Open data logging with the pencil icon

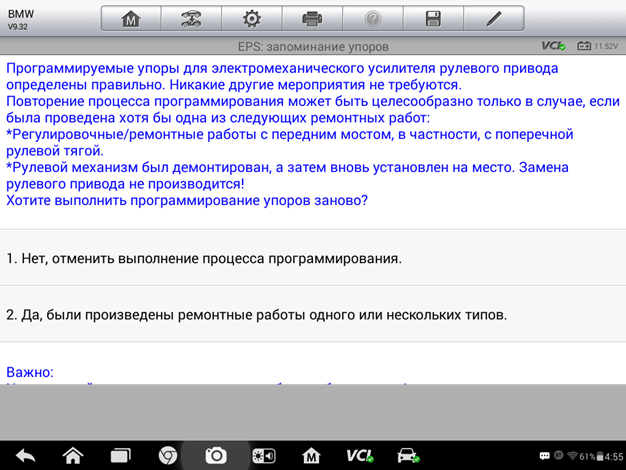point(493,19)
